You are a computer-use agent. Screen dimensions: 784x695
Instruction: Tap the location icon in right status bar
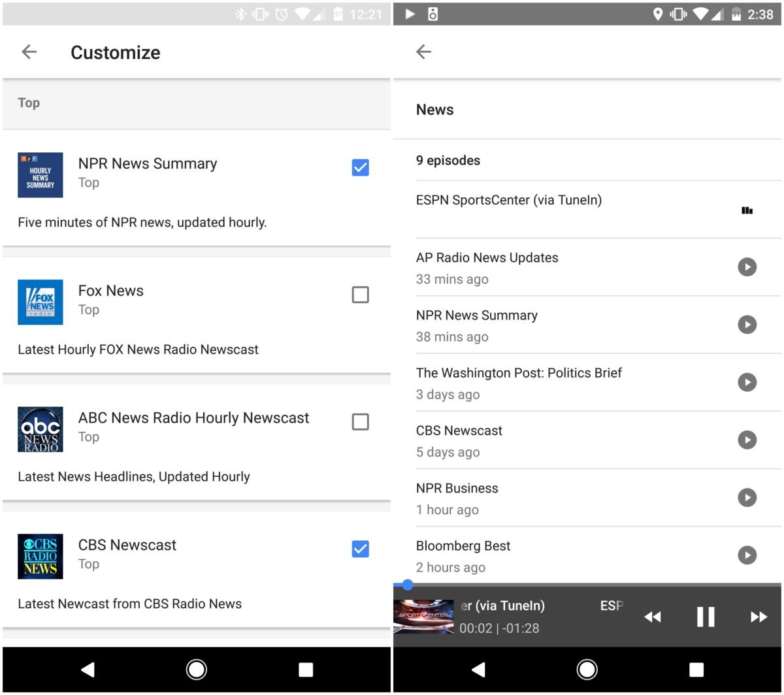pyautogui.click(x=657, y=14)
